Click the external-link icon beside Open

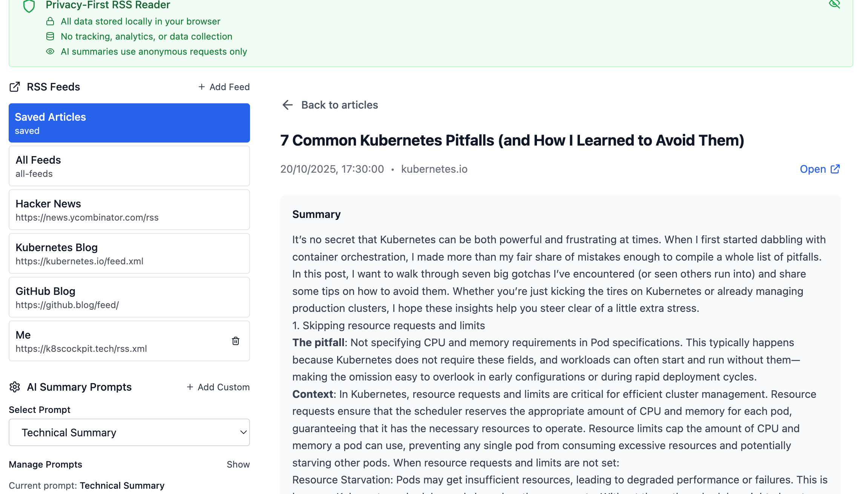click(835, 169)
